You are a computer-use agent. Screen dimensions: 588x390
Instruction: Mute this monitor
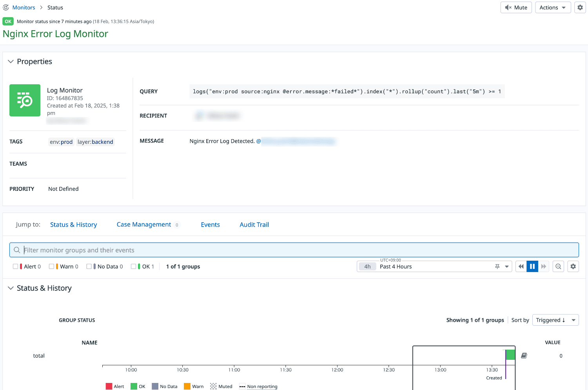pyautogui.click(x=516, y=7)
